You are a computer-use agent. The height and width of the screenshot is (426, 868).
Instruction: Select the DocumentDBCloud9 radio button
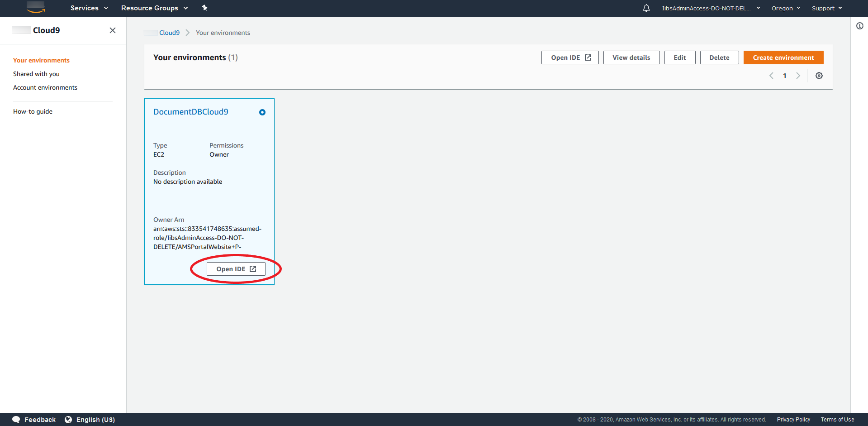point(262,112)
